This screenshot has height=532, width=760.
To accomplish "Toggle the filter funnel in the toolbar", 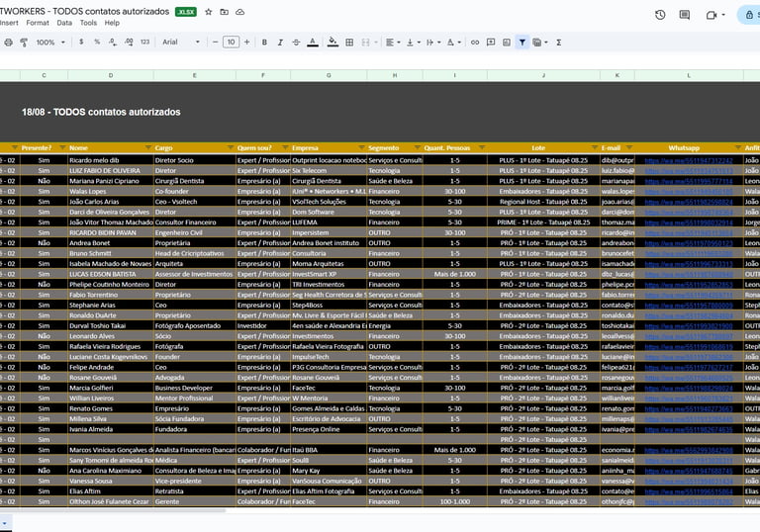I will (522, 43).
